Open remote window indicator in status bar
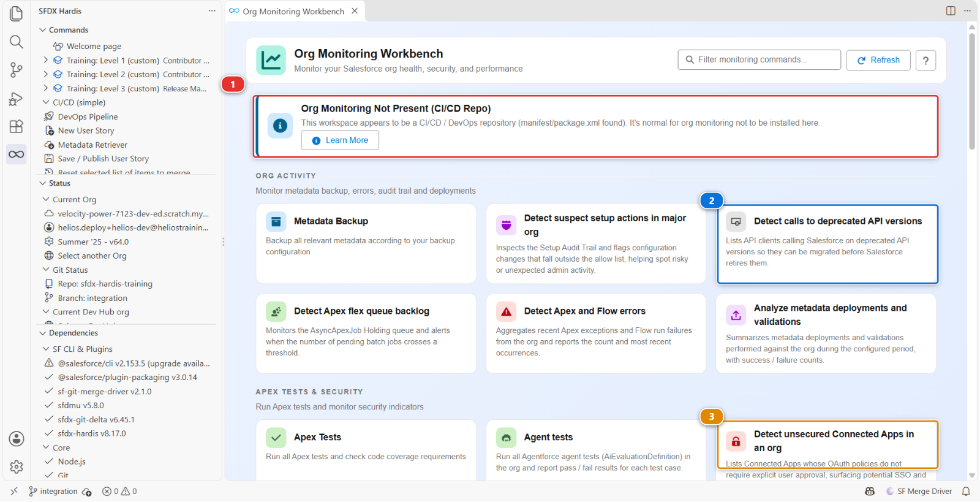 coord(14,492)
